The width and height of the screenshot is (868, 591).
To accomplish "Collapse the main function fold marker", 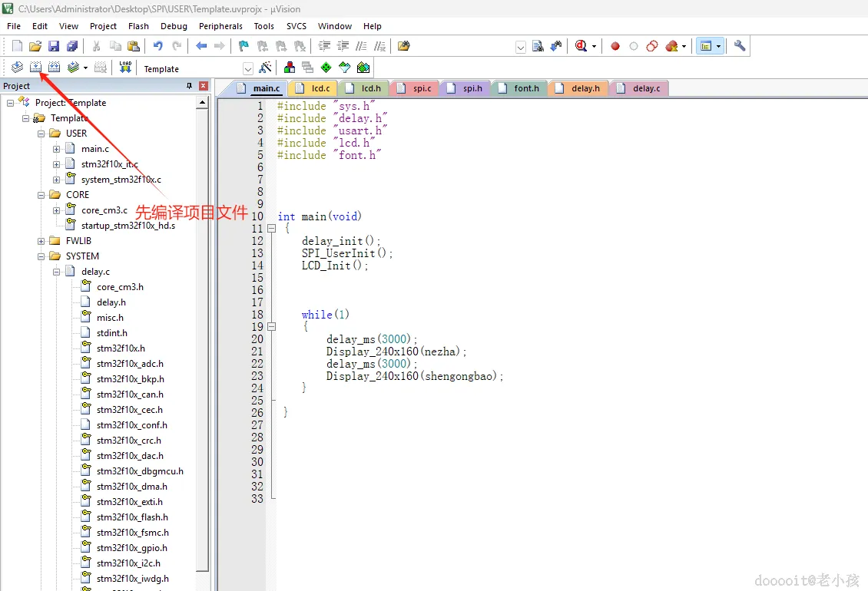I will [x=271, y=229].
